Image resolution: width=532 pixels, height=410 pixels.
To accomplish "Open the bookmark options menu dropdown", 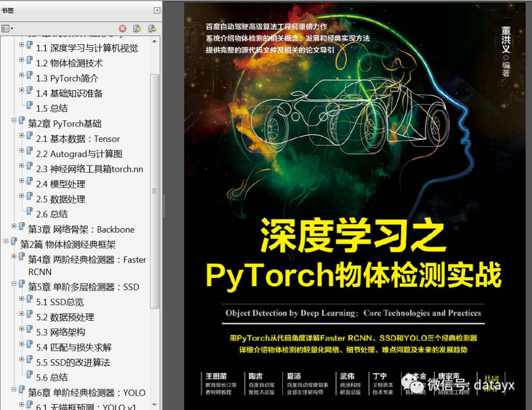I will (x=7, y=29).
